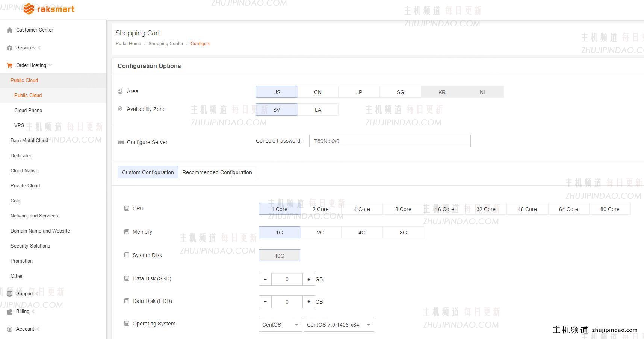Go to Portal Home breadcrumb link

(x=128, y=44)
